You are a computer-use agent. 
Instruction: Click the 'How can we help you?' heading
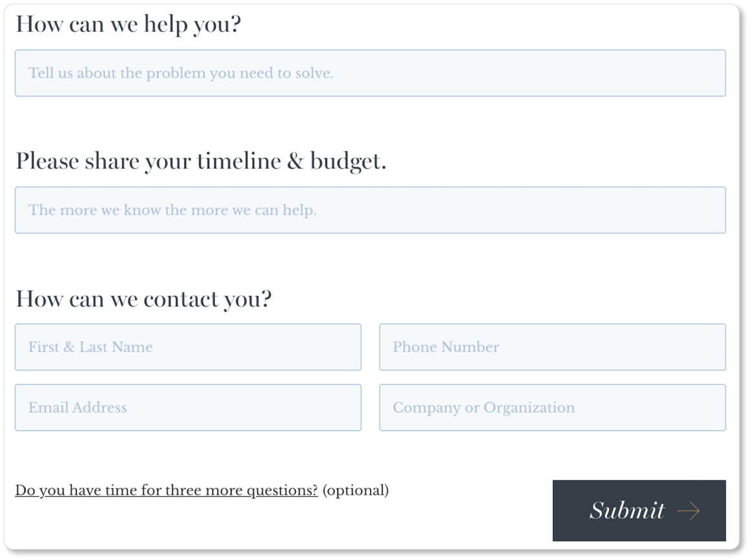coord(129,23)
